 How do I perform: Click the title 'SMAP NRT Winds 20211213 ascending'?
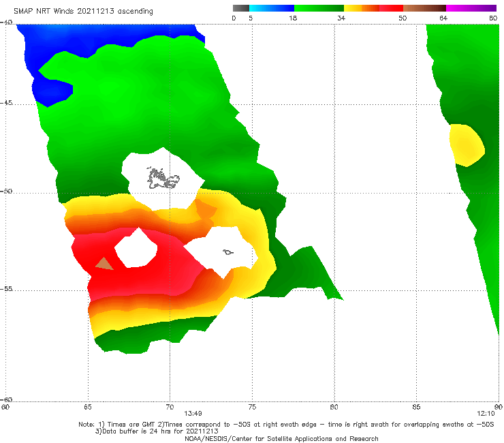click(83, 11)
